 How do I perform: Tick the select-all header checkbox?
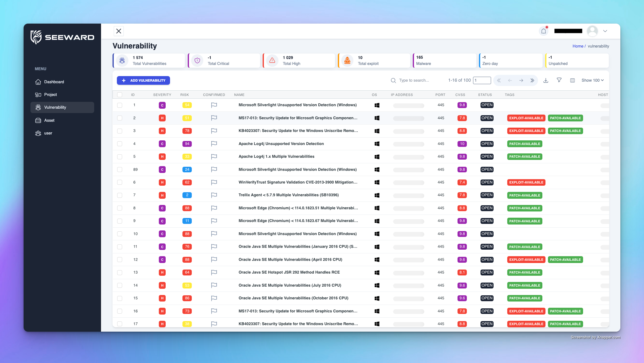coord(120,95)
